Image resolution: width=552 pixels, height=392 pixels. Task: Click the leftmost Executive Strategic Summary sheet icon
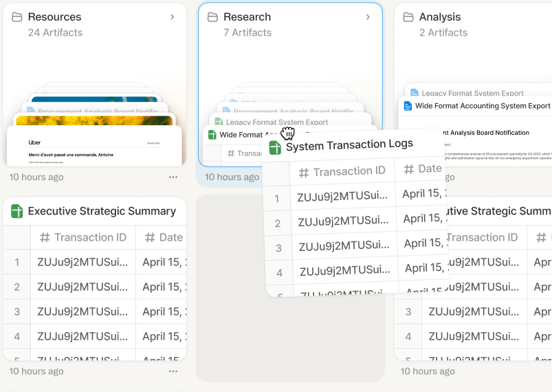click(x=17, y=212)
